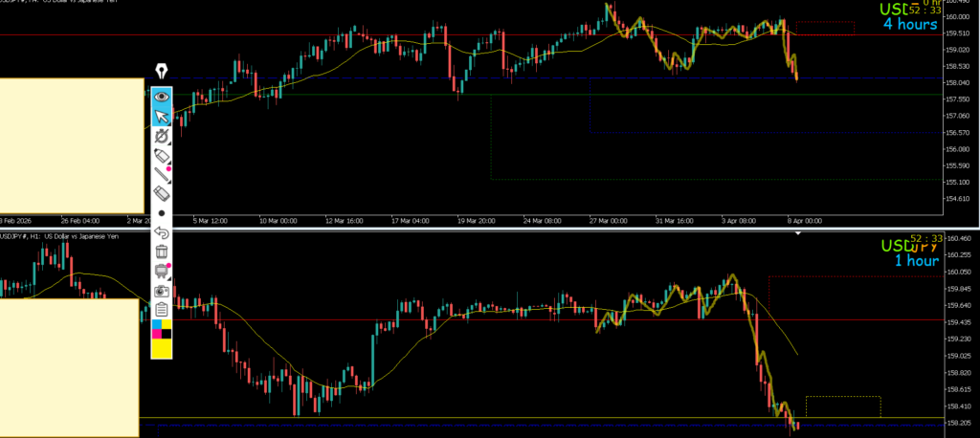The height and width of the screenshot is (438, 980).
Task: Click the crossed-out circle pen tool
Action: [x=162, y=137]
